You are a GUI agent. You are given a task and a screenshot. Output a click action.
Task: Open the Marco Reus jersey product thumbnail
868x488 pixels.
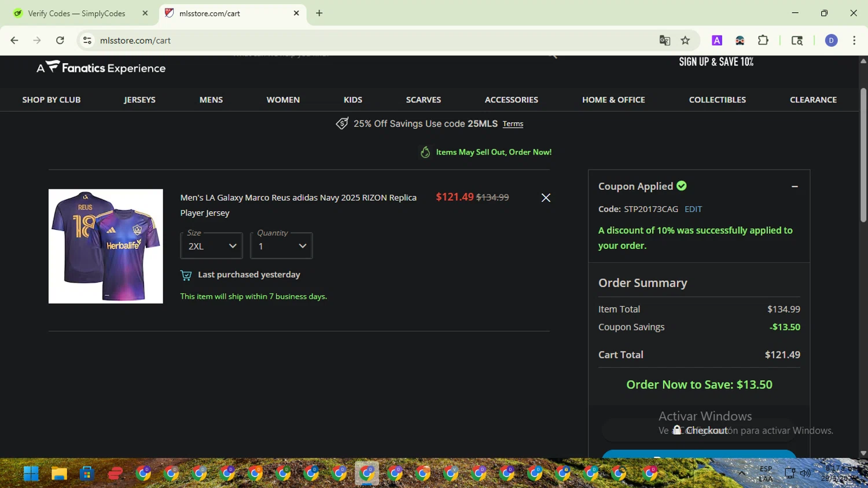click(x=106, y=246)
